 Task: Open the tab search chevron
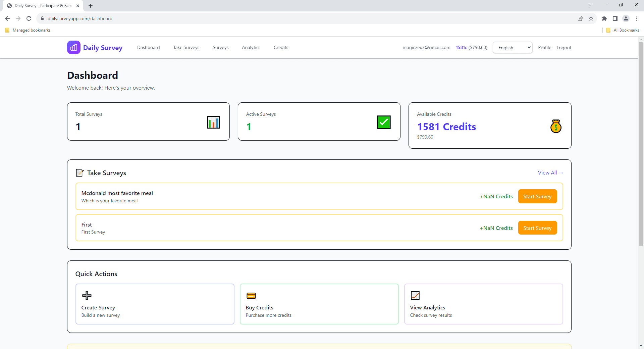pyautogui.click(x=590, y=5)
